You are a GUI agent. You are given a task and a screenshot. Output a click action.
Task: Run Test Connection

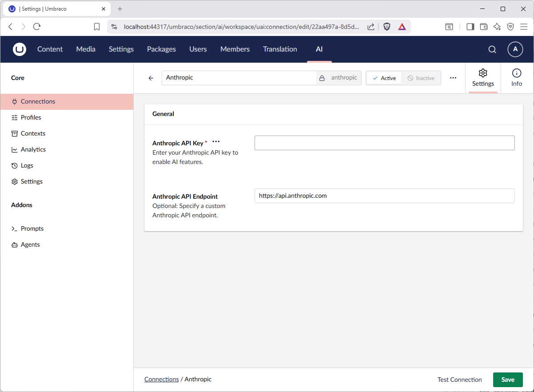[459, 380]
